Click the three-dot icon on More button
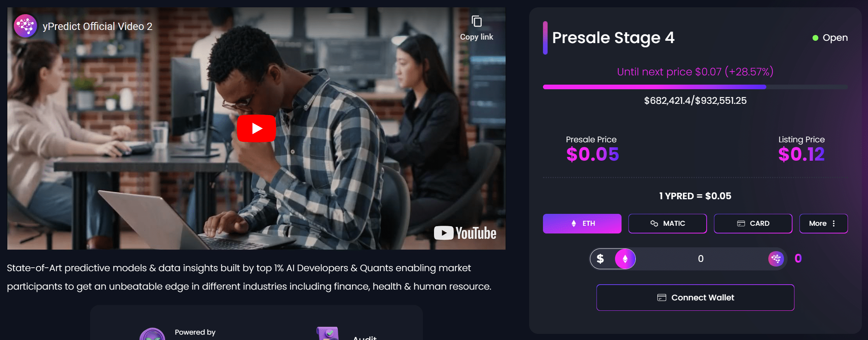The image size is (868, 340). point(834,223)
